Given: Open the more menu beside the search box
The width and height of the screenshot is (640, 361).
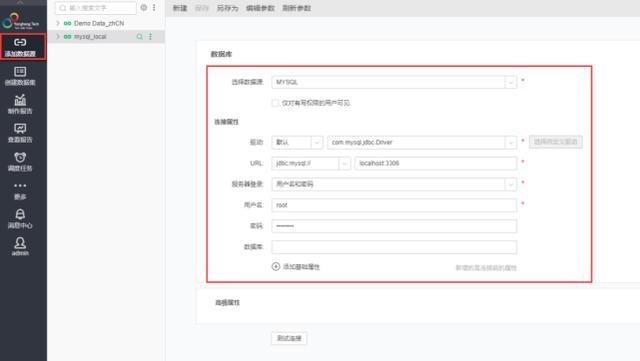Looking at the screenshot, I should point(154,7).
